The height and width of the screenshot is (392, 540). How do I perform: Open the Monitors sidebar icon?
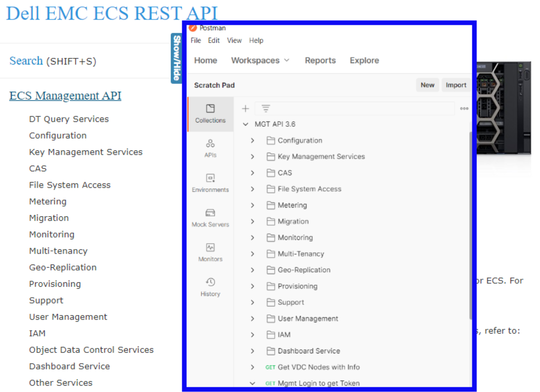[x=210, y=253]
